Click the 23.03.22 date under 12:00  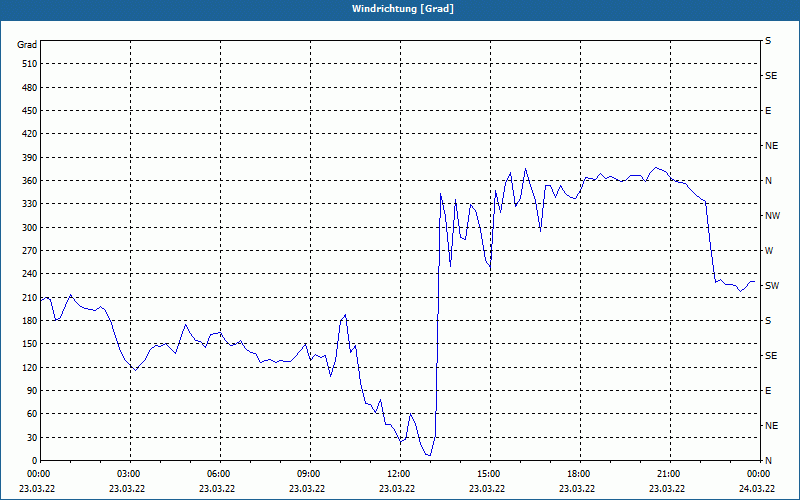397,489
